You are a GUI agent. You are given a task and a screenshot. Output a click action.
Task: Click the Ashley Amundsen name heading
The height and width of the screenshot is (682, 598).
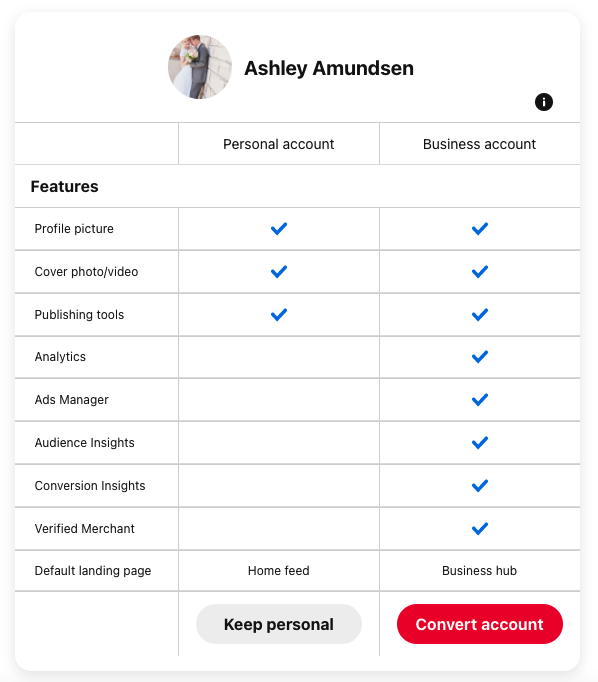329,68
